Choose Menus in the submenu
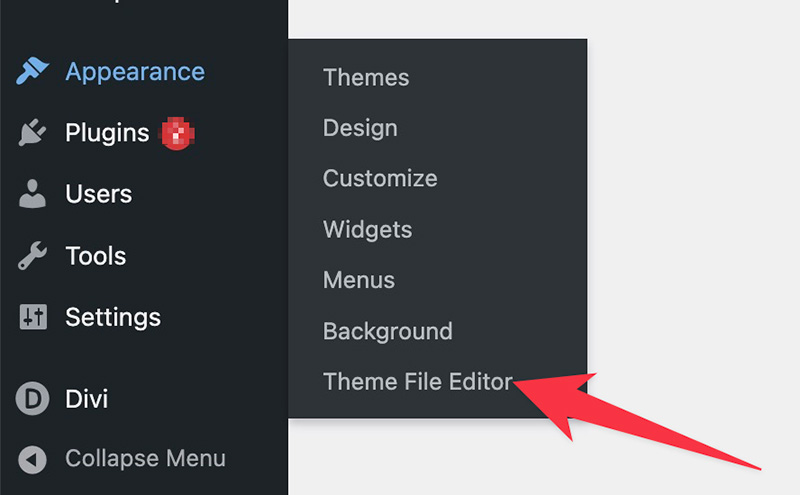800x495 pixels. (359, 280)
